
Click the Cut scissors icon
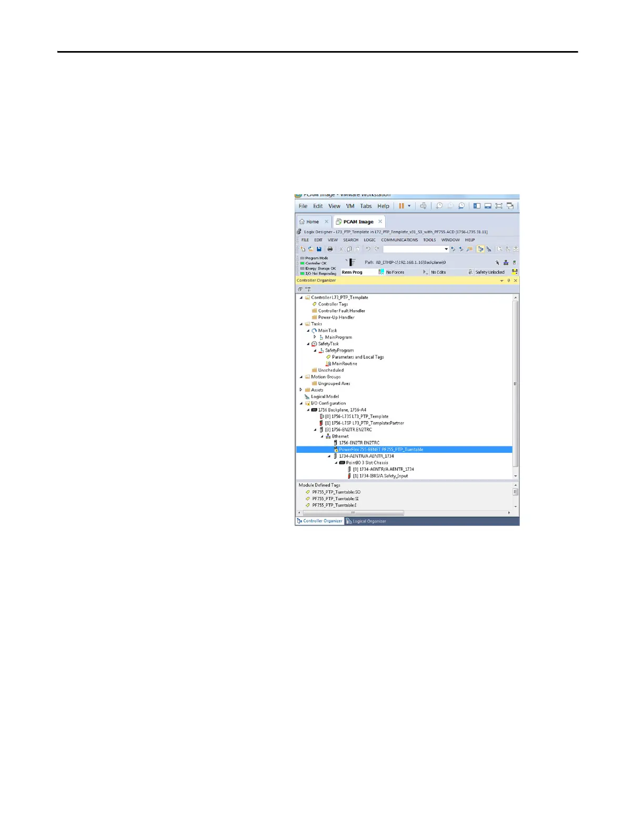(x=341, y=249)
